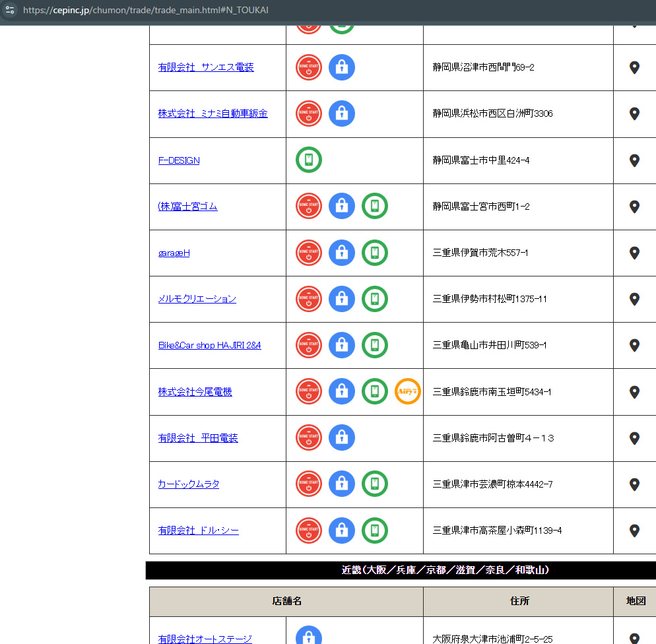The height and width of the screenshot is (644, 656).
Task: Open the 有限会社オートステージ link
Action: point(205,639)
